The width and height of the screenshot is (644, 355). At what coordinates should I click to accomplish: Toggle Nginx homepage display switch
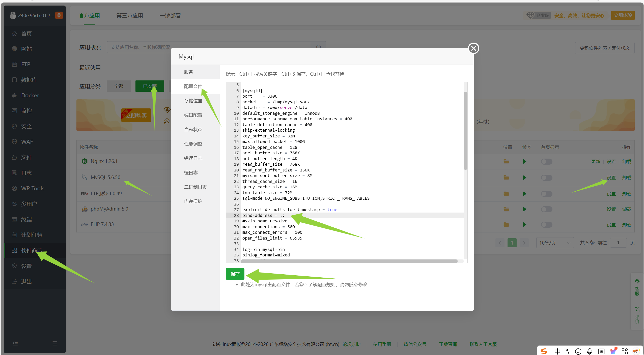coord(546,161)
